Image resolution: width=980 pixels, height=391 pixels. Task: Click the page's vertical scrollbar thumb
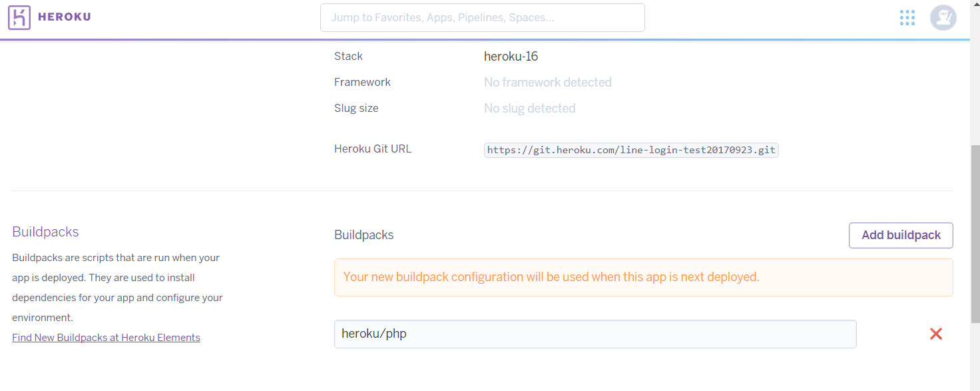point(975,233)
